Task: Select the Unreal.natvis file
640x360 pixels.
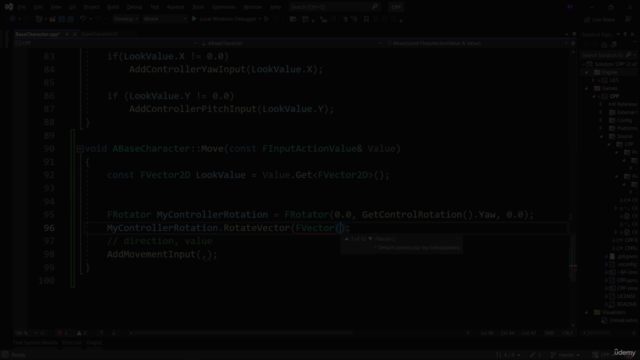Action: [x=623, y=320]
